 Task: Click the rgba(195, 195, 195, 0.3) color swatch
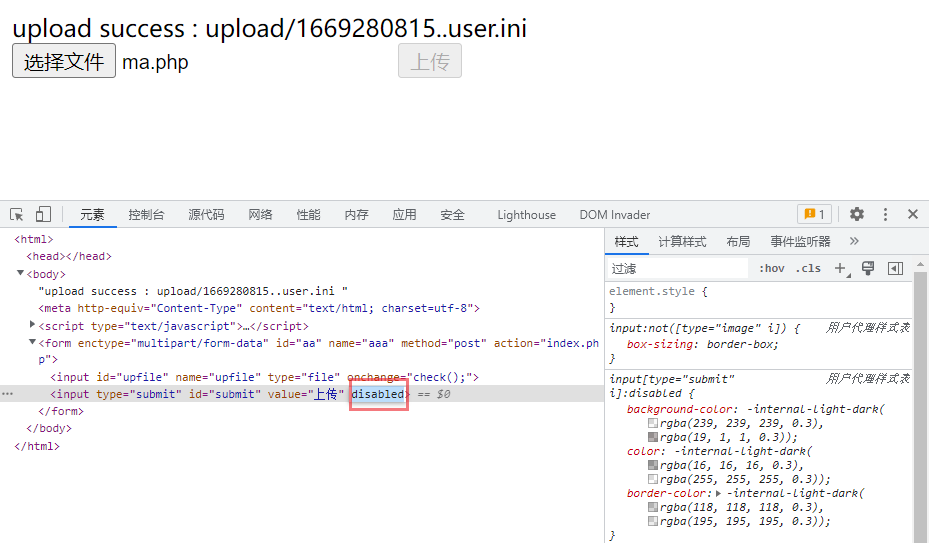point(653,521)
